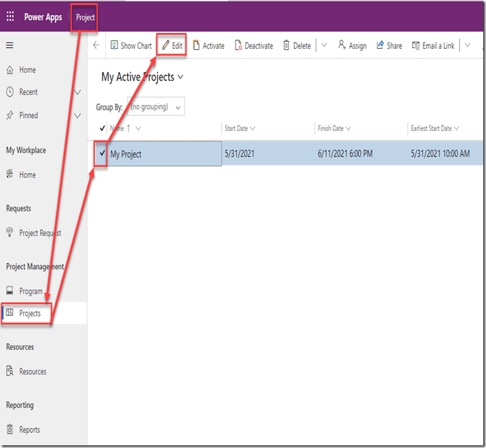486x448 pixels.
Task: Click the Edit pencil command
Action: coord(172,46)
